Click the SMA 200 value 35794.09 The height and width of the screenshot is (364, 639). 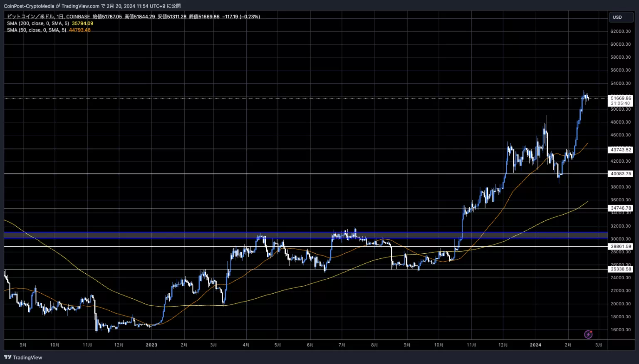click(82, 23)
